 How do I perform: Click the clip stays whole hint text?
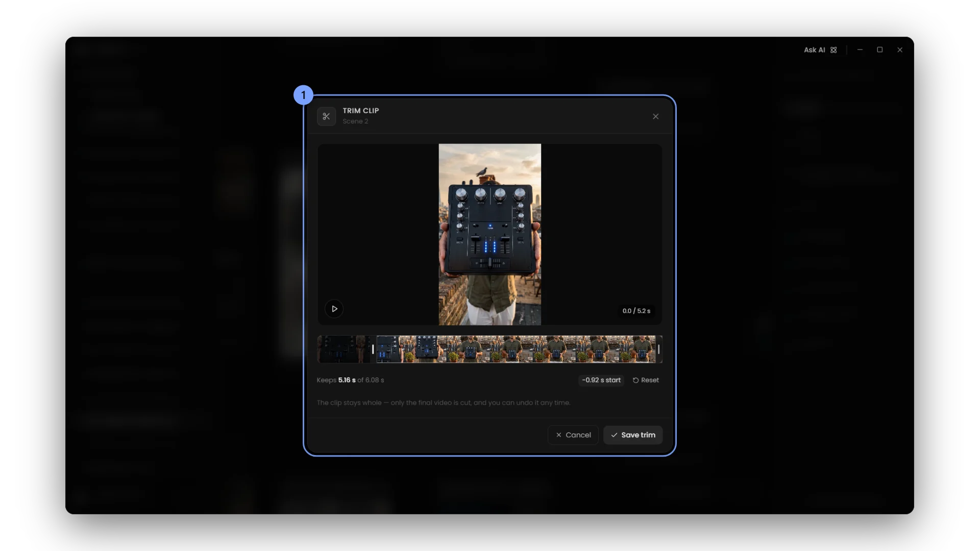point(444,403)
